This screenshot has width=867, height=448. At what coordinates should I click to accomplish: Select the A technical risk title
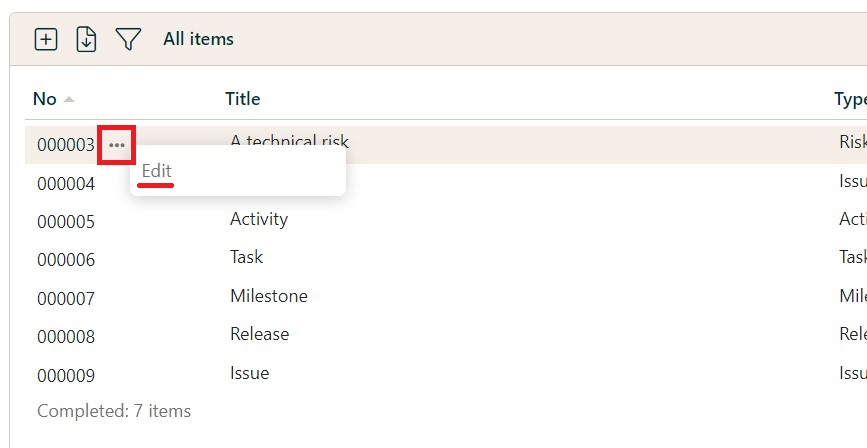tap(290, 141)
